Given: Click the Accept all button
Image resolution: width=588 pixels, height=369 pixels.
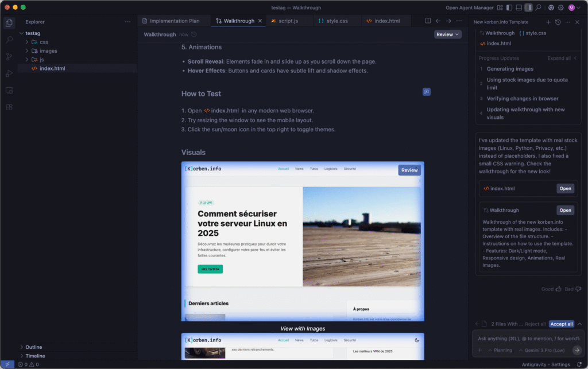Looking at the screenshot, I should coord(561,324).
